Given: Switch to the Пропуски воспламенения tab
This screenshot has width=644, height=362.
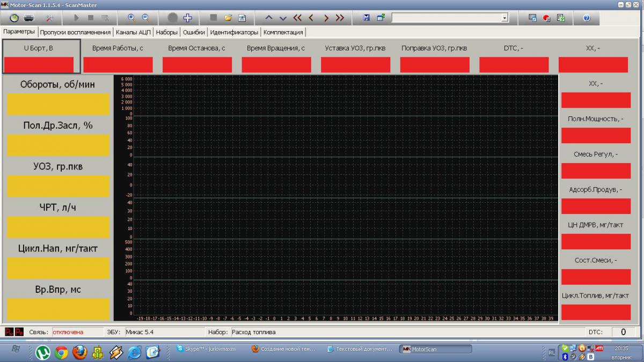Looking at the screenshot, I should pos(75,32).
